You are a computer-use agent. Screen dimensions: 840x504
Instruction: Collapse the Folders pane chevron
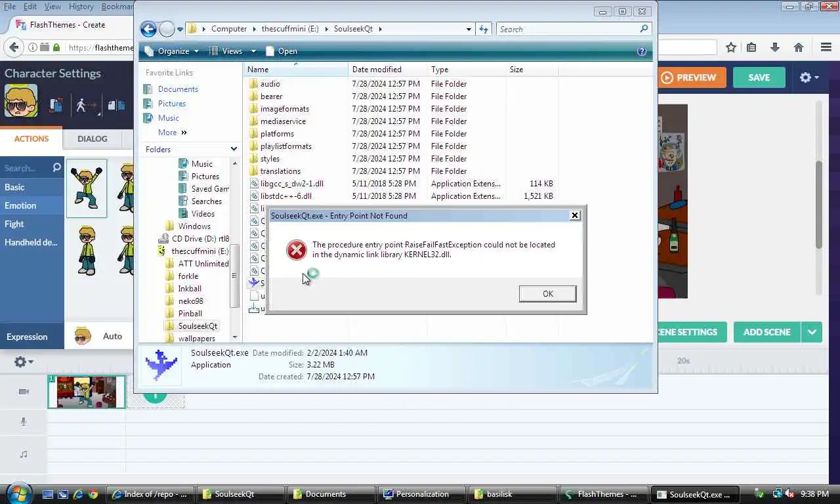pos(234,149)
